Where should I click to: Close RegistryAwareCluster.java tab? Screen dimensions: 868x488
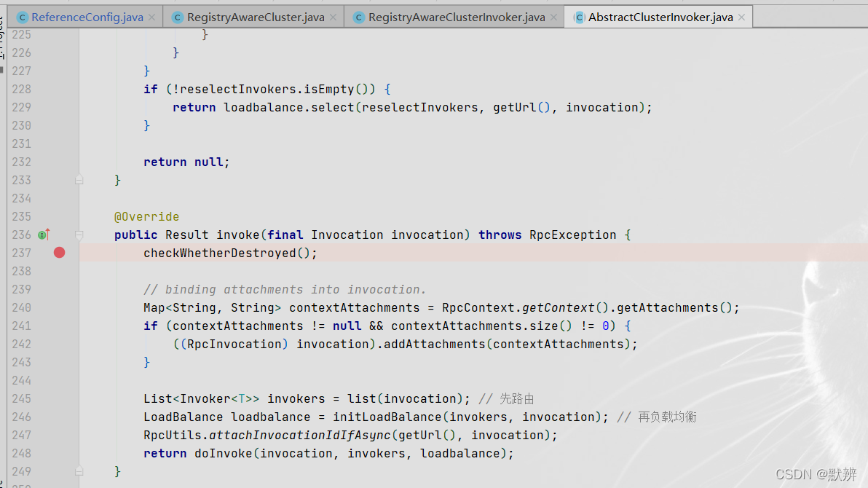coord(333,17)
